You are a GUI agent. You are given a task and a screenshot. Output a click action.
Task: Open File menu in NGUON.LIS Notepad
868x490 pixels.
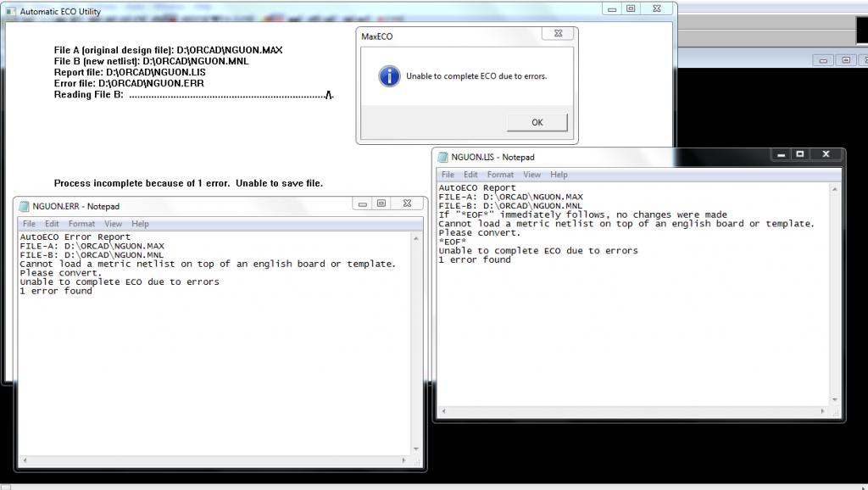pos(448,175)
